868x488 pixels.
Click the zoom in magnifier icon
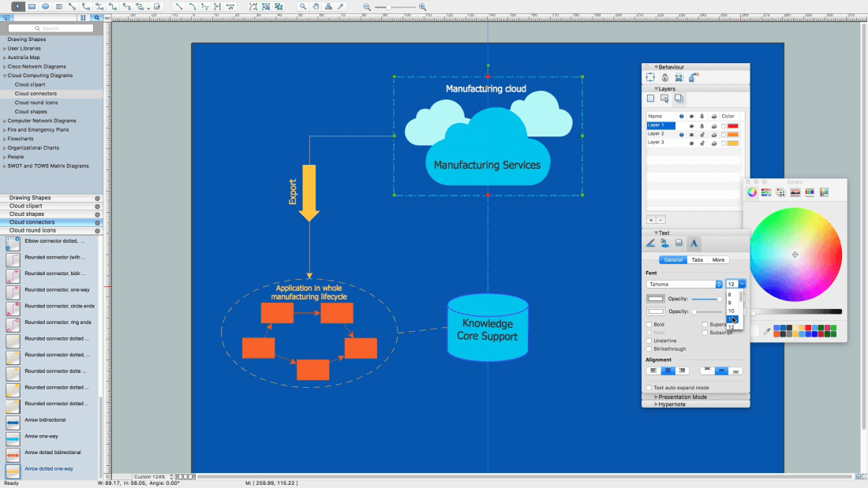pos(423,6)
